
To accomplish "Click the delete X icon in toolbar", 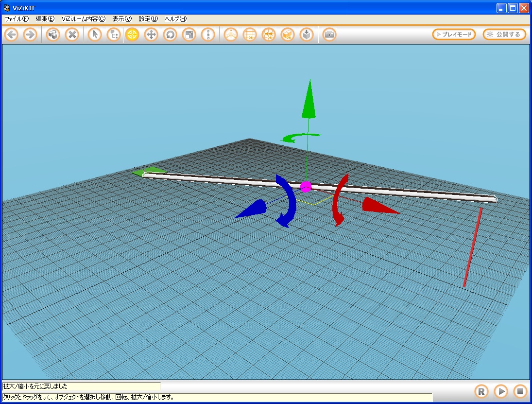I will point(72,35).
